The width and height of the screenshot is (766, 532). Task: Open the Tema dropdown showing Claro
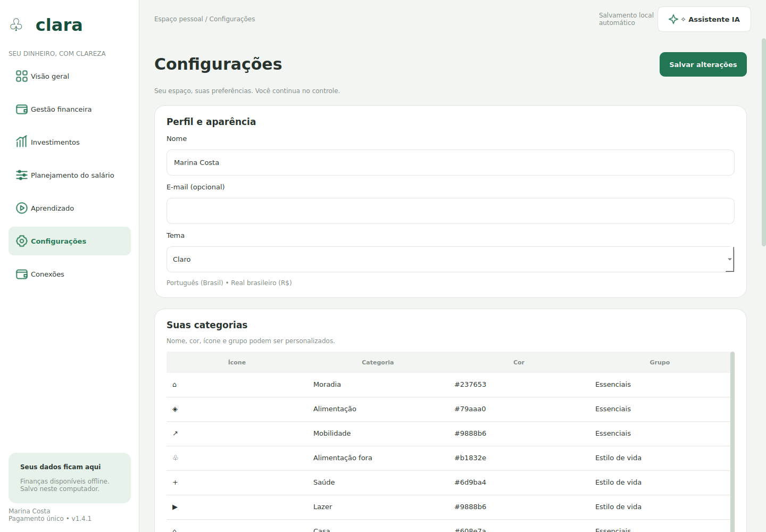pyautogui.click(x=450, y=259)
